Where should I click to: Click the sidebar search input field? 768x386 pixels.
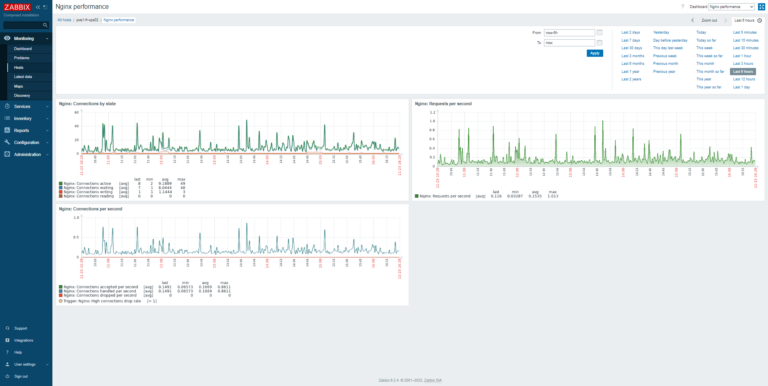[x=26, y=25]
